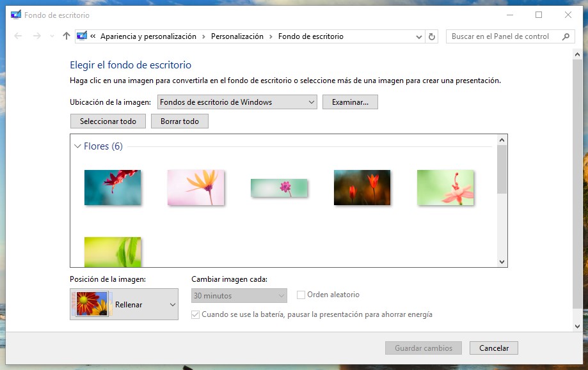
Task: Click the address bar refresh icon
Action: (x=431, y=36)
